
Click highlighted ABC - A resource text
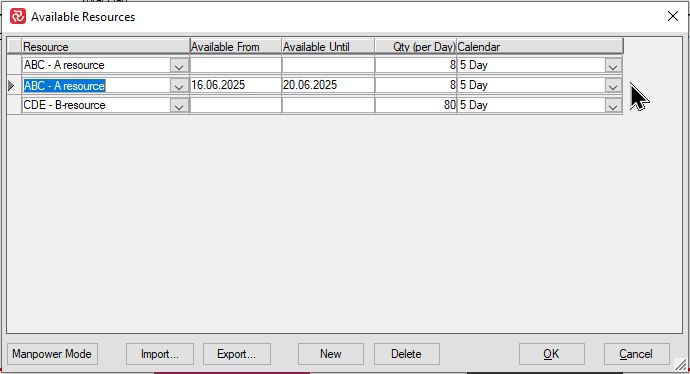click(64, 85)
